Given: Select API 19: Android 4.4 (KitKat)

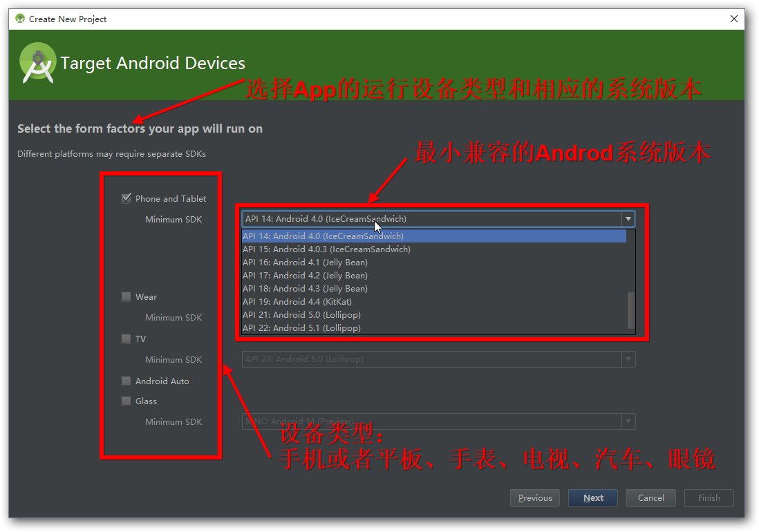Looking at the screenshot, I should point(434,301).
